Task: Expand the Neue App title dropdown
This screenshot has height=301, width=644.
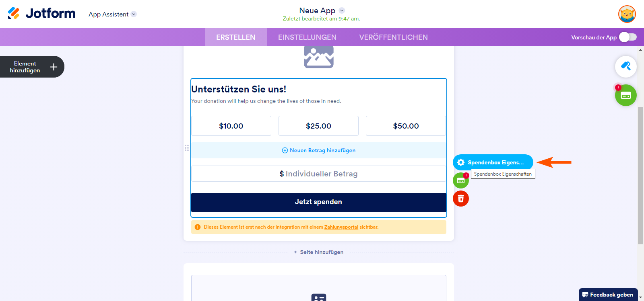Action: tap(342, 10)
